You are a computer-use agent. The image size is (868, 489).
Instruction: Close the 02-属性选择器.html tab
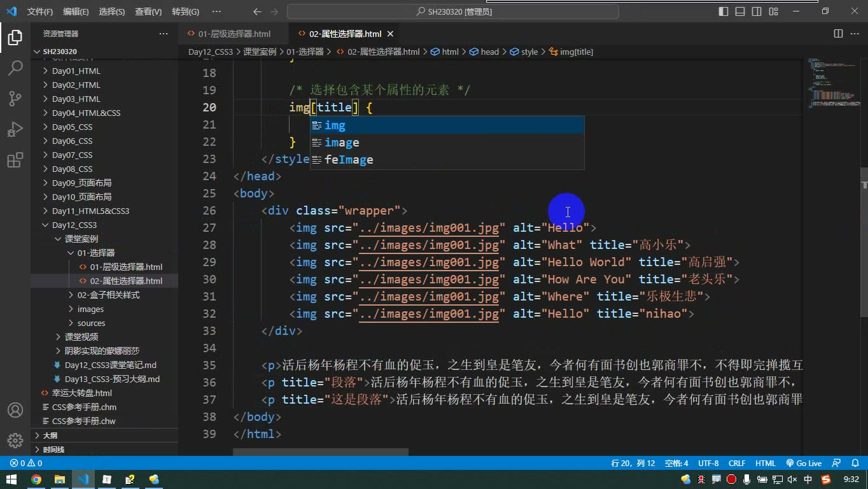[x=391, y=34]
